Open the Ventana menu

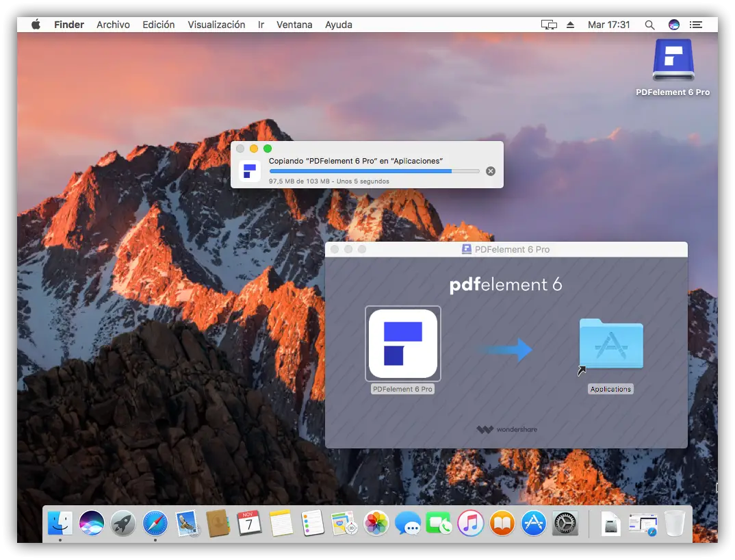pyautogui.click(x=294, y=25)
